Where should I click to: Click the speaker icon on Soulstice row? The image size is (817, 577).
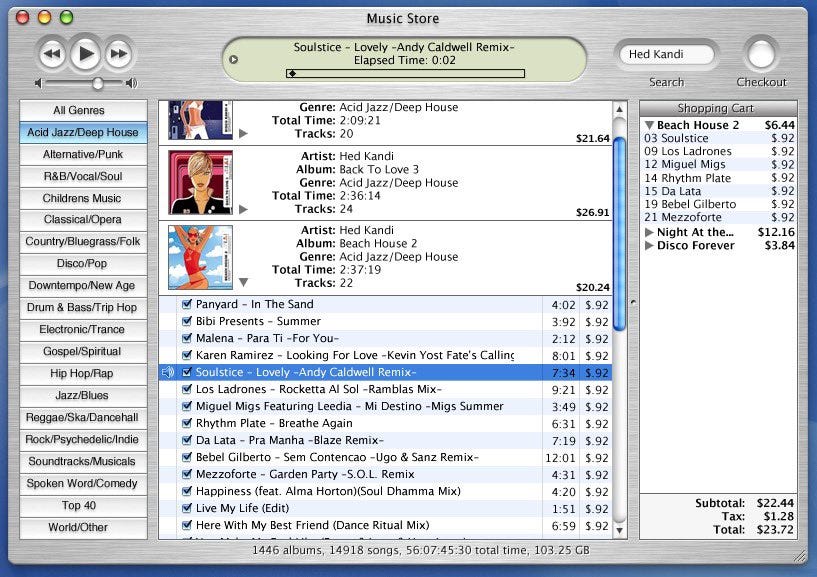point(168,372)
